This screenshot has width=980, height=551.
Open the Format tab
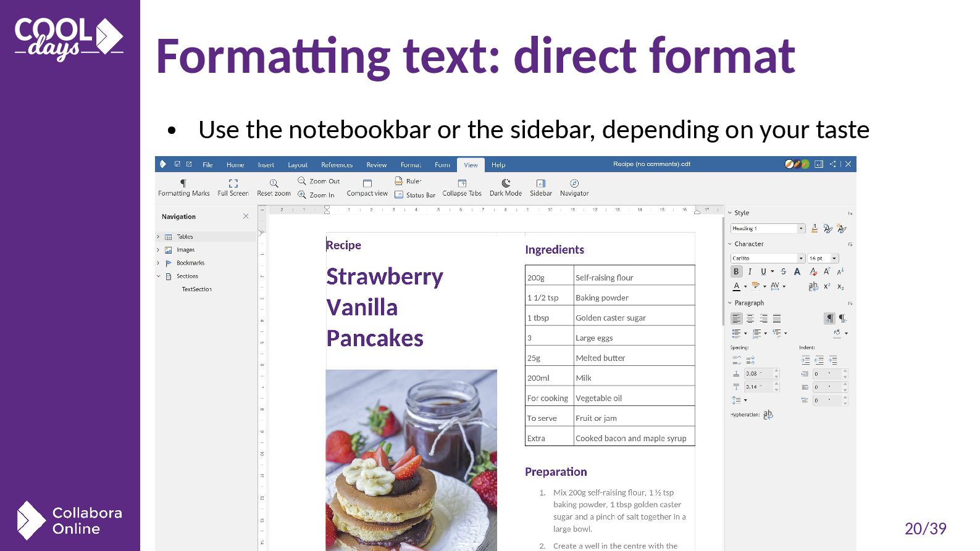click(x=411, y=165)
